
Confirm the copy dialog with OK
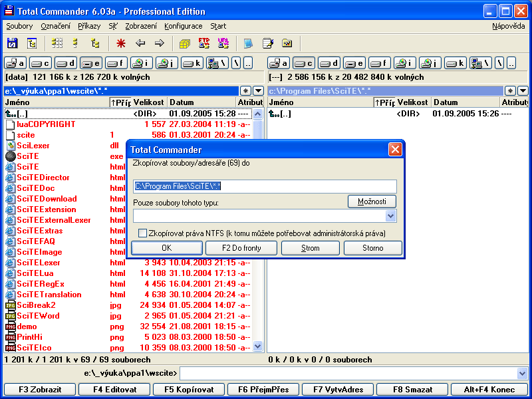(x=167, y=248)
